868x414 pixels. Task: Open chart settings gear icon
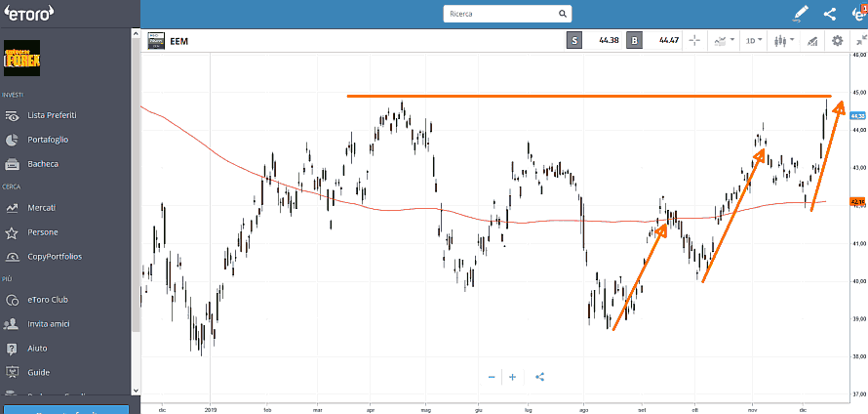pyautogui.click(x=837, y=41)
